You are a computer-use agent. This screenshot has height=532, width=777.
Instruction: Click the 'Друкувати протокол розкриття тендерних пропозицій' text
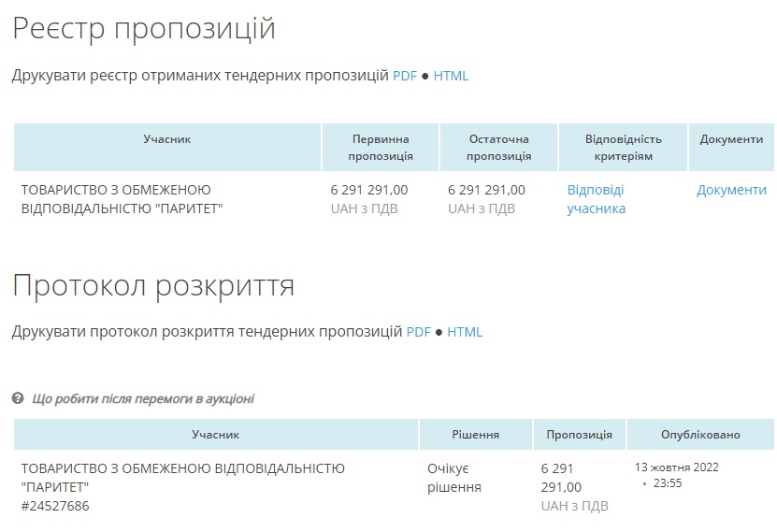click(x=208, y=332)
